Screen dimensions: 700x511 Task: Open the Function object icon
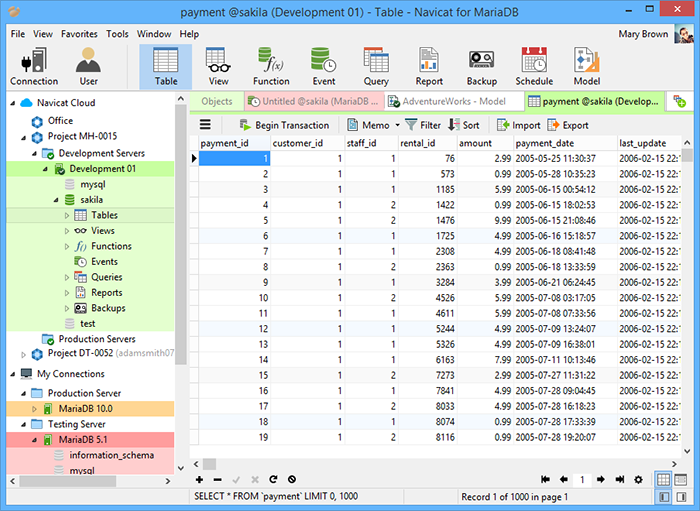pos(271,67)
